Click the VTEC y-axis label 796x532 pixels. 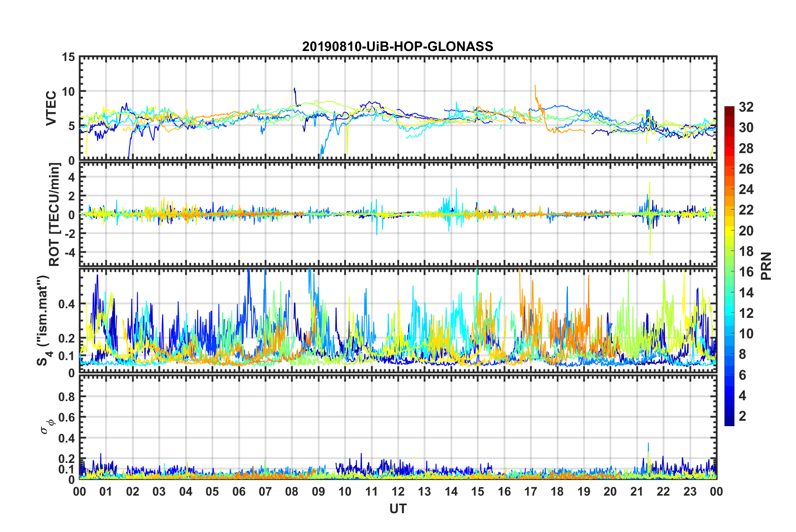pos(51,108)
